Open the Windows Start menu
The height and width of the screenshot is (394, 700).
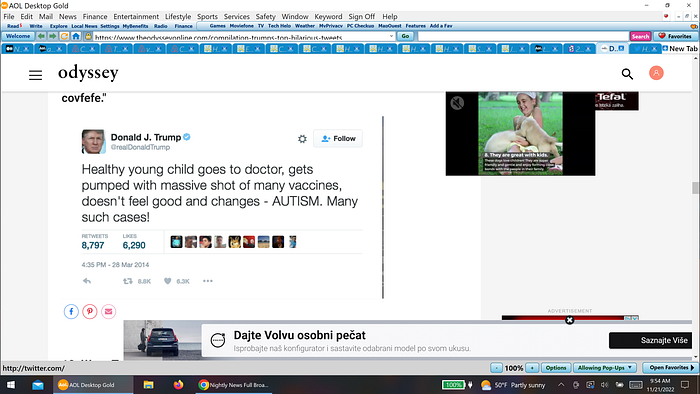point(11,385)
